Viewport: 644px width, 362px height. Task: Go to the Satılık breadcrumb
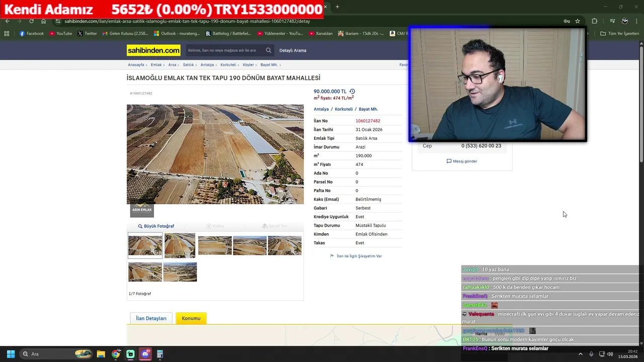click(188, 65)
